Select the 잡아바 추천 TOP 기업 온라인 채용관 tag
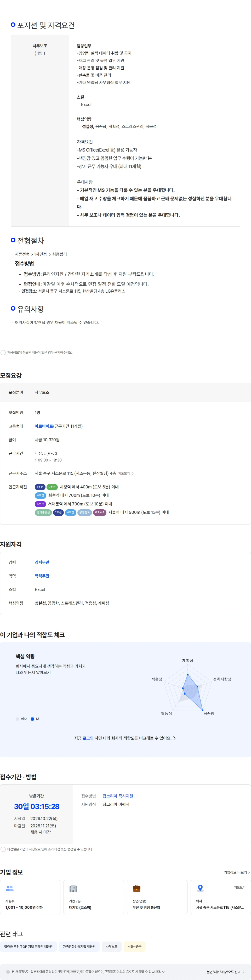The width and height of the screenshot is (251, 980). tap(28, 946)
